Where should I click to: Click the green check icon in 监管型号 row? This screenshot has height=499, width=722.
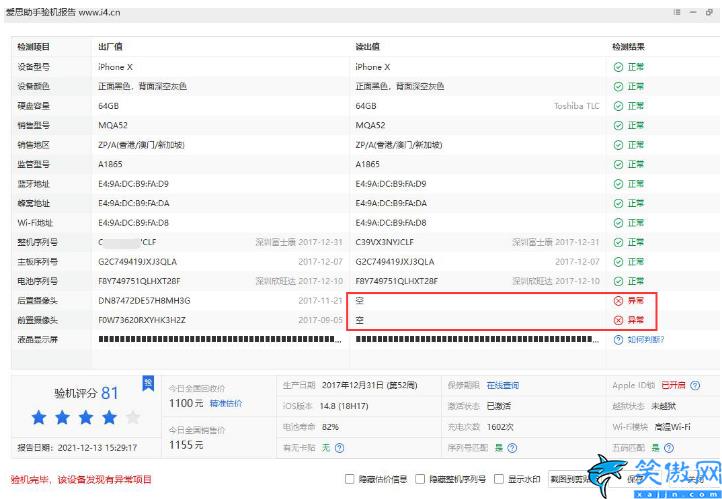click(x=618, y=164)
